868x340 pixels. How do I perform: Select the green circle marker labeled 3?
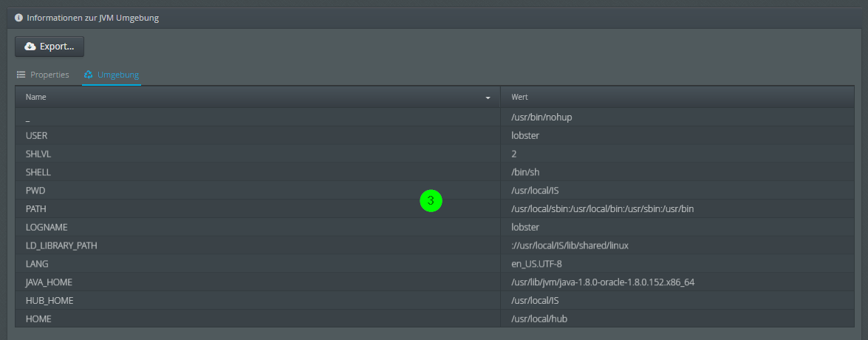[x=431, y=200]
